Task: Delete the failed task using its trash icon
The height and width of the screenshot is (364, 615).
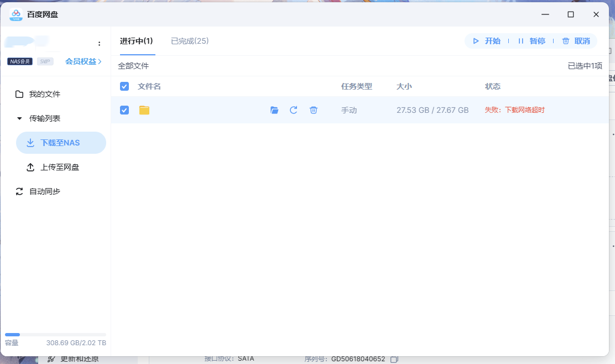Action: (x=314, y=110)
